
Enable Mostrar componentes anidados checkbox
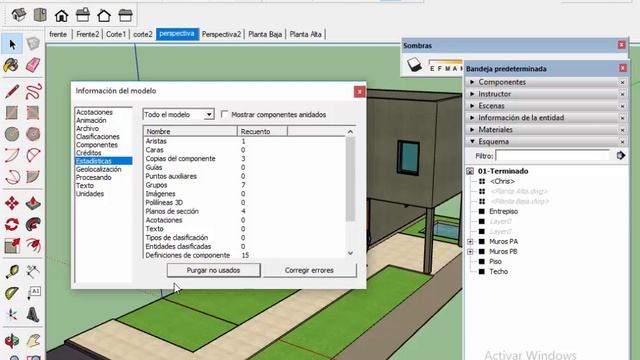point(224,114)
